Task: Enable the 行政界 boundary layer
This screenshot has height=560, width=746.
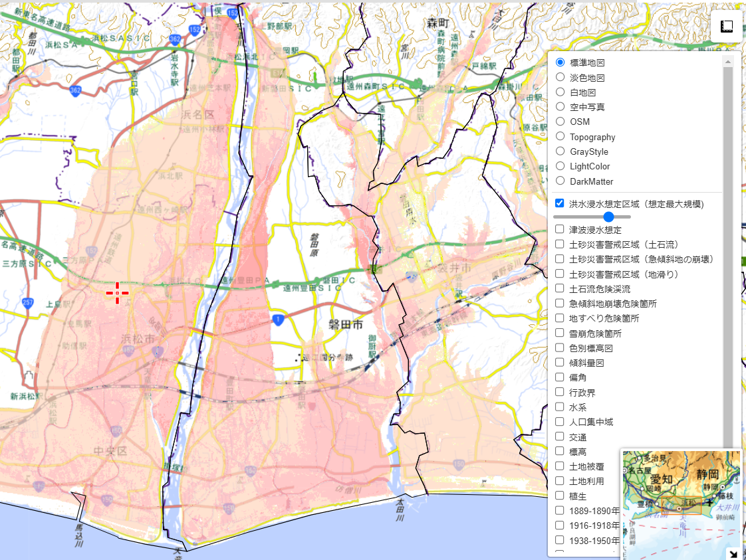Action: [559, 392]
